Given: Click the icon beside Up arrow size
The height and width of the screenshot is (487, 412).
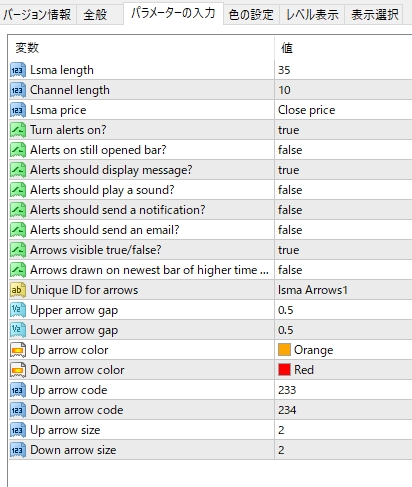Looking at the screenshot, I should point(18,430).
